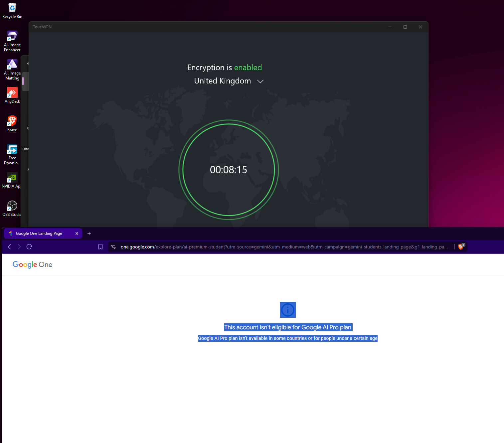This screenshot has width=504, height=443.
Task: Click the Google One logo
Action: [32, 265]
